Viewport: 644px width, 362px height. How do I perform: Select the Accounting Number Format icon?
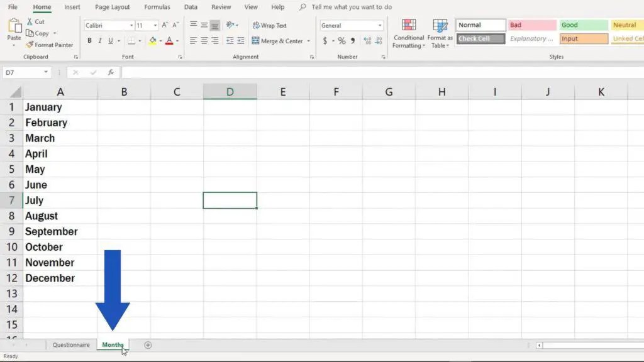(325, 41)
